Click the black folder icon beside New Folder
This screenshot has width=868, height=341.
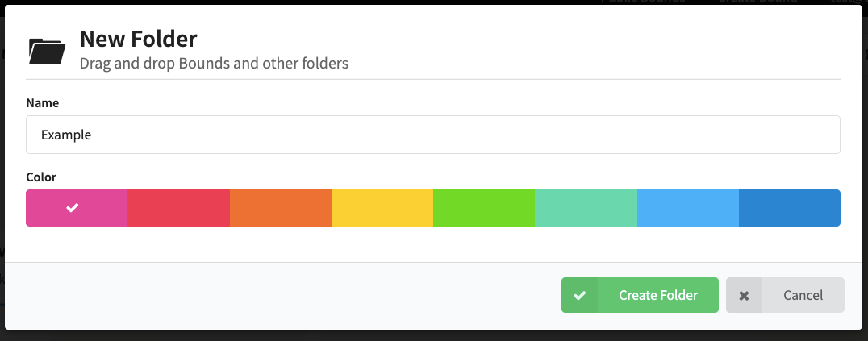[x=47, y=51]
